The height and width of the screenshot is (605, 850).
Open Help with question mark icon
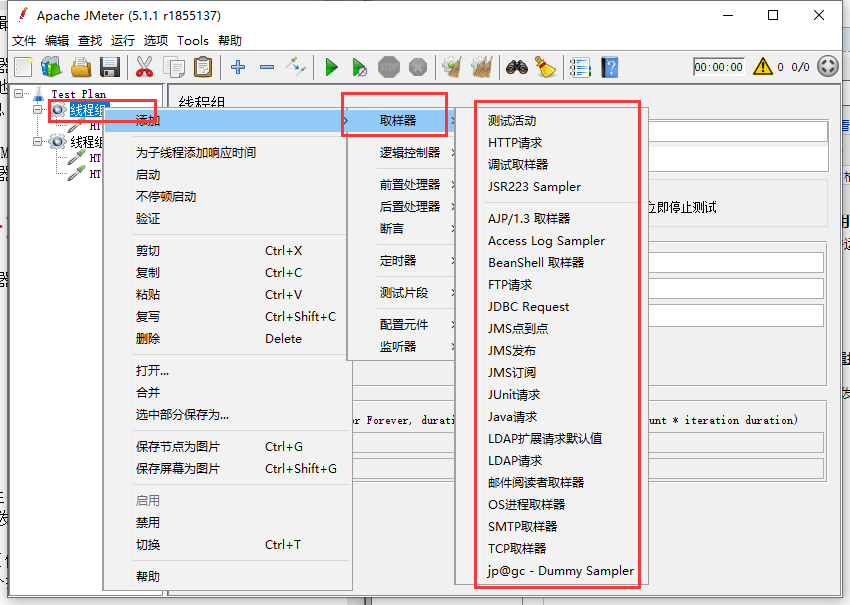coord(610,67)
